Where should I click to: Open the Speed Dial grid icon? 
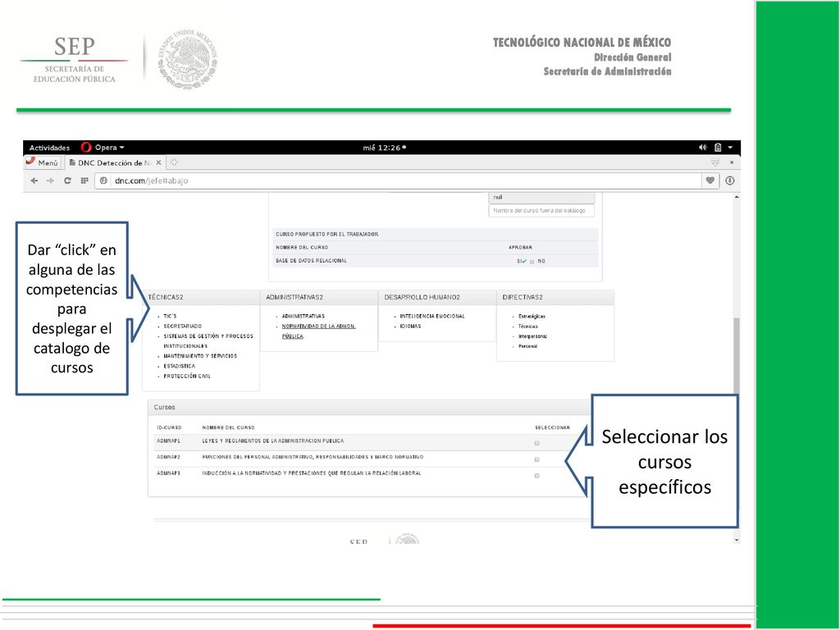tap(84, 181)
